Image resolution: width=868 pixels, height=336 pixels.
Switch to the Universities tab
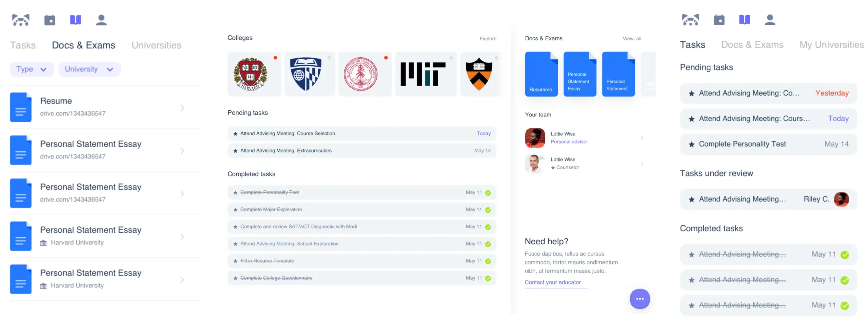(x=156, y=45)
